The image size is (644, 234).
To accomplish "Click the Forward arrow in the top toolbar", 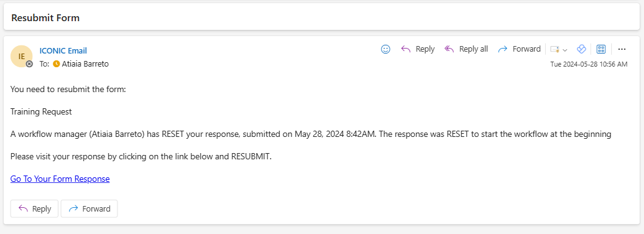I will click(503, 49).
